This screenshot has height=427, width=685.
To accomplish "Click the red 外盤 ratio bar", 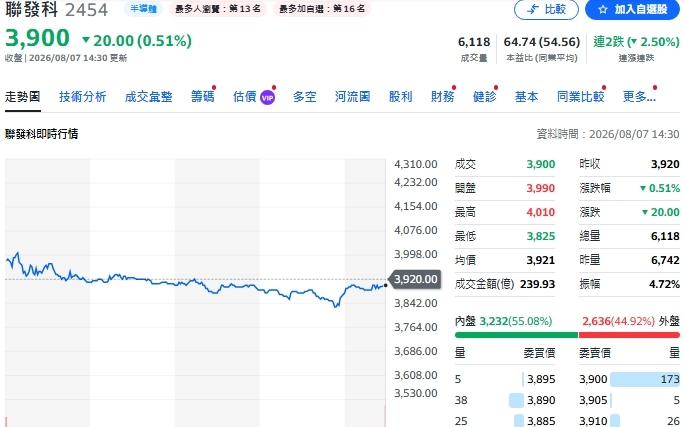I will 629,335.
